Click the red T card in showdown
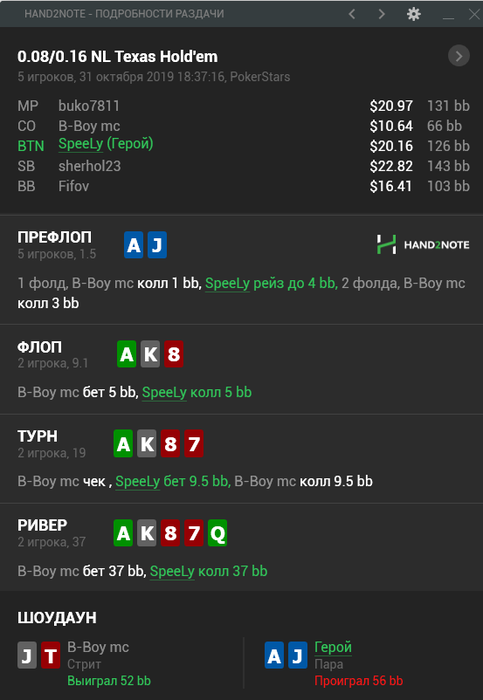Viewport: 483px width, 700px height. click(50, 655)
